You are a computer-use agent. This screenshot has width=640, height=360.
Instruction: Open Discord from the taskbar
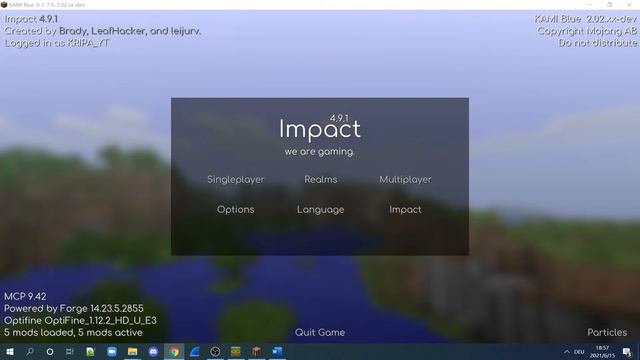(x=153, y=351)
